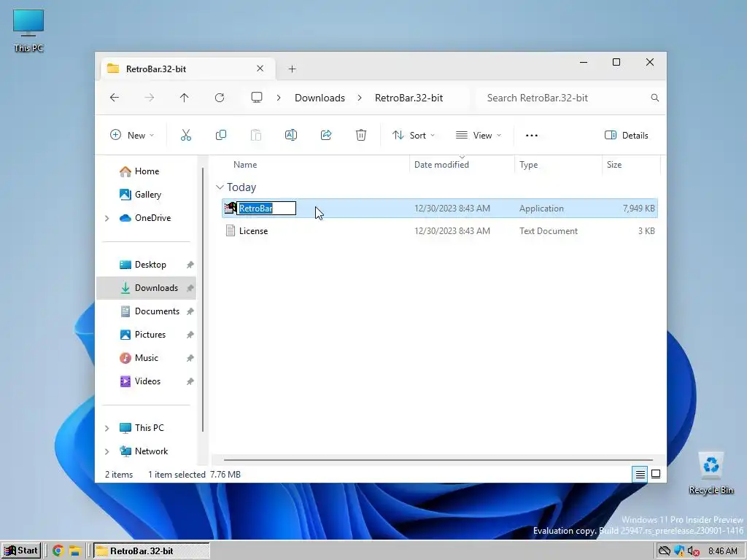747x560 pixels.
Task: Click the 8:46 AM taskbar clock
Action: pyautogui.click(x=723, y=551)
